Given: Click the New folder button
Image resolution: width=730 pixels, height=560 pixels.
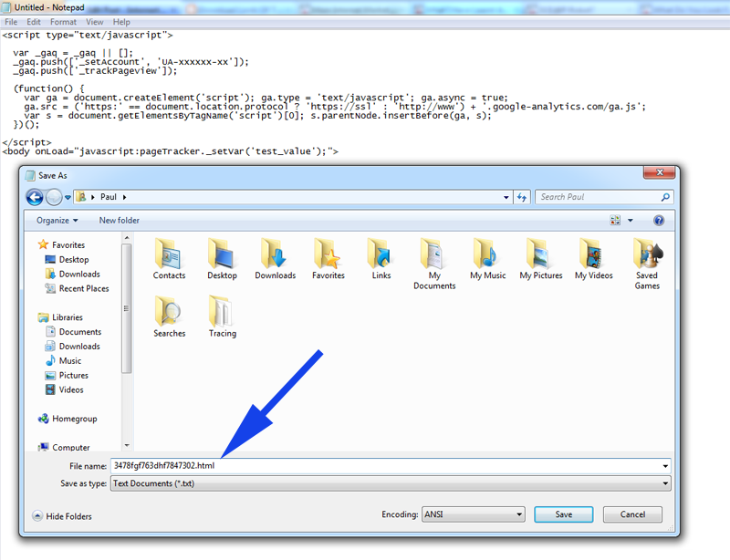Looking at the screenshot, I should pos(120,220).
